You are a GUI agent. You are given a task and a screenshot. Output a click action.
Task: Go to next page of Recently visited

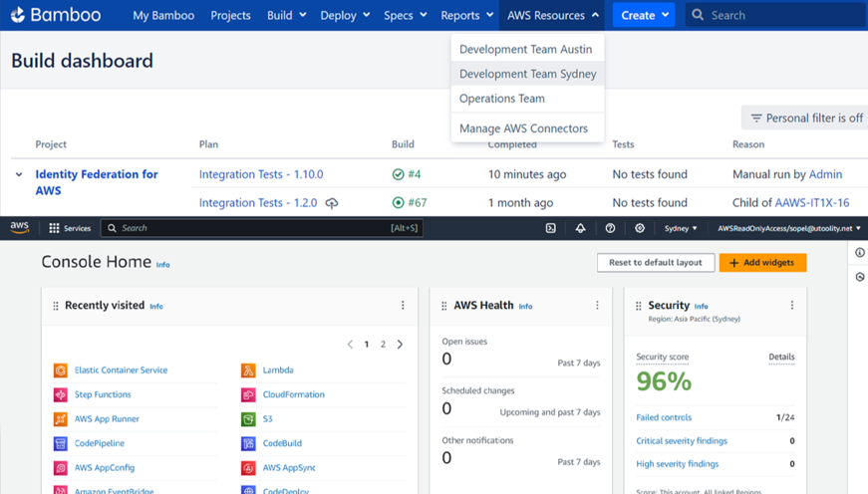tap(400, 345)
